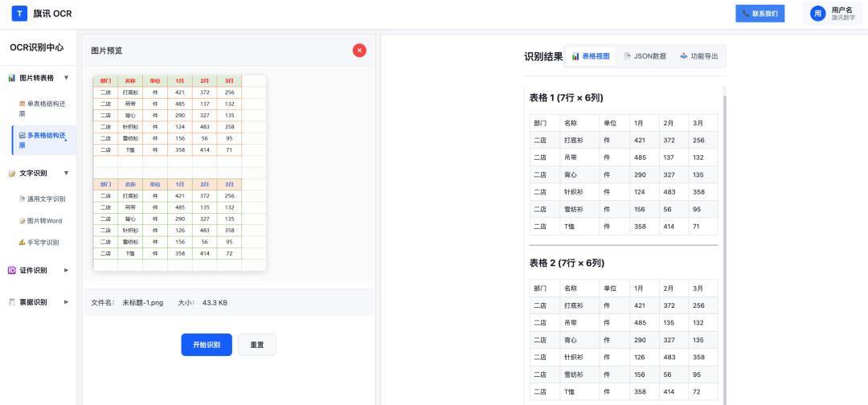Switch to the JSON数据 tab

tap(645, 56)
